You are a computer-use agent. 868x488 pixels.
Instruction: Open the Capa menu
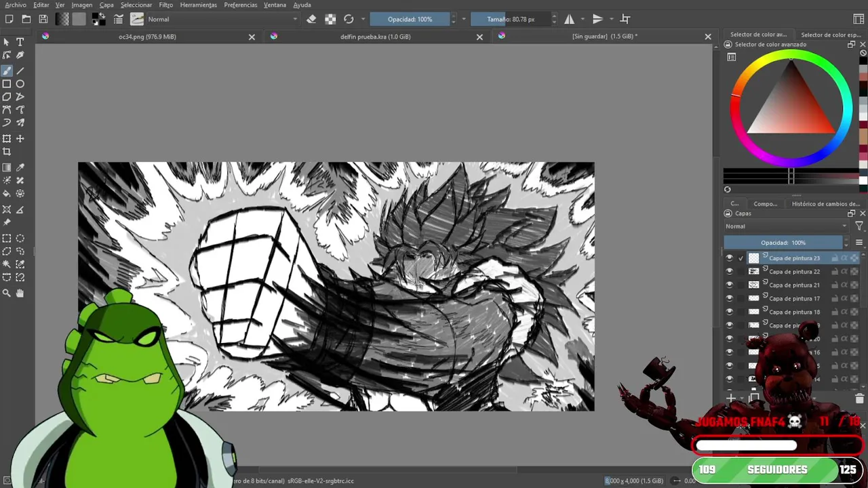[x=106, y=5]
